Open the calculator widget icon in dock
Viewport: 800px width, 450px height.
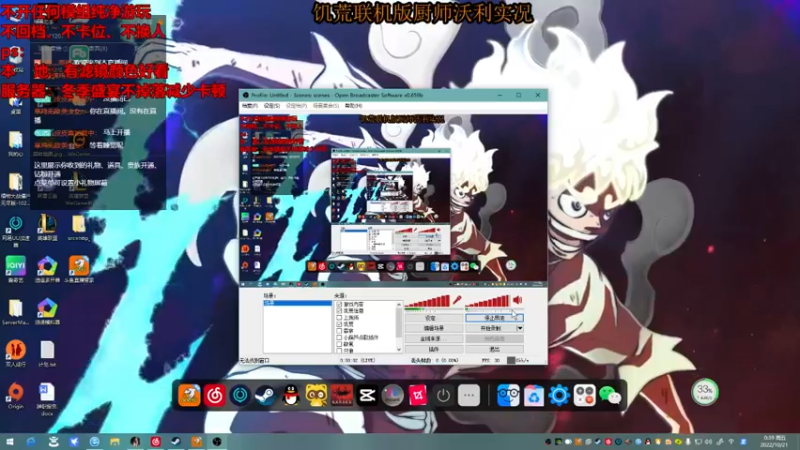pos(585,395)
